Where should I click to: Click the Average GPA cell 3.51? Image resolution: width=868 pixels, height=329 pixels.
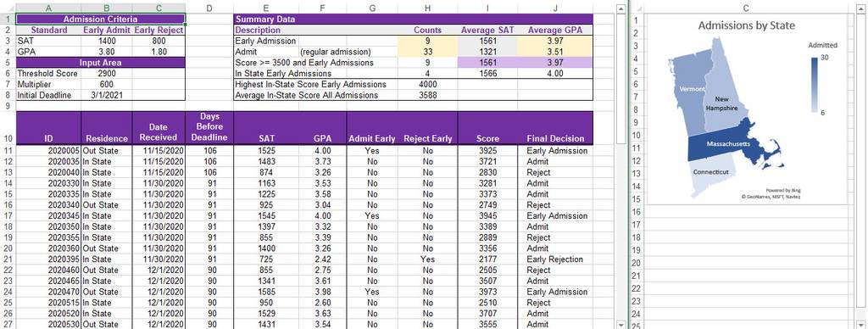click(x=555, y=52)
